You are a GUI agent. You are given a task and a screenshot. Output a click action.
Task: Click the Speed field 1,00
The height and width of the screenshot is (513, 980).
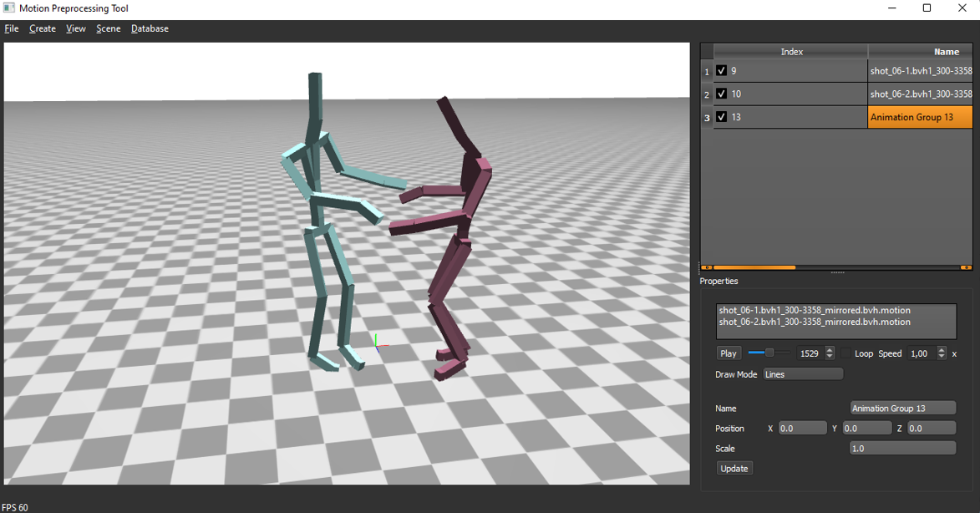pyautogui.click(x=922, y=353)
